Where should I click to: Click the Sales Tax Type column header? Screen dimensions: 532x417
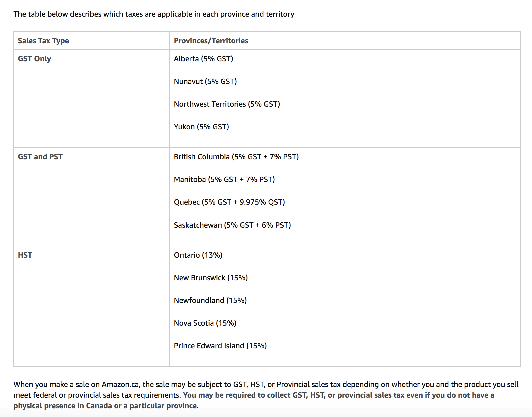pos(43,41)
